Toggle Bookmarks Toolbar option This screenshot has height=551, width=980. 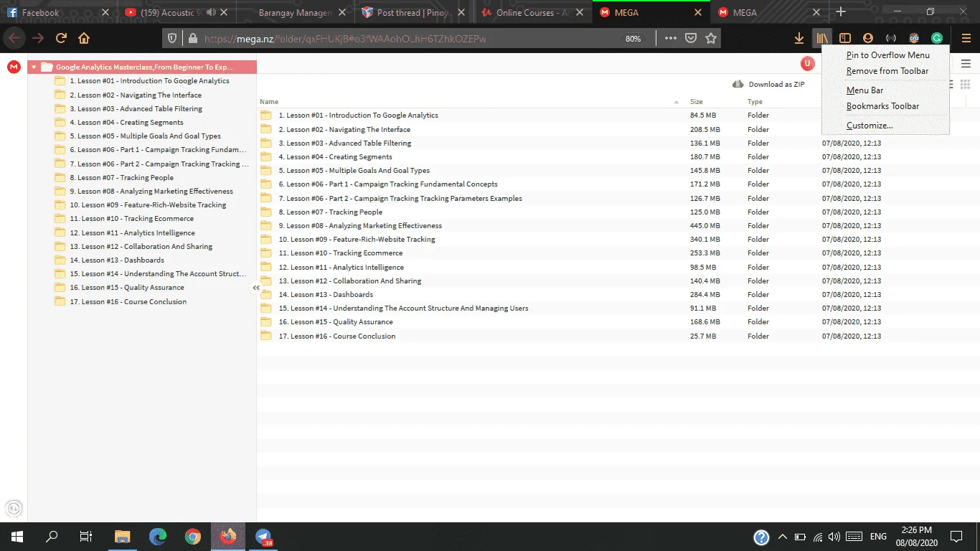pos(882,106)
